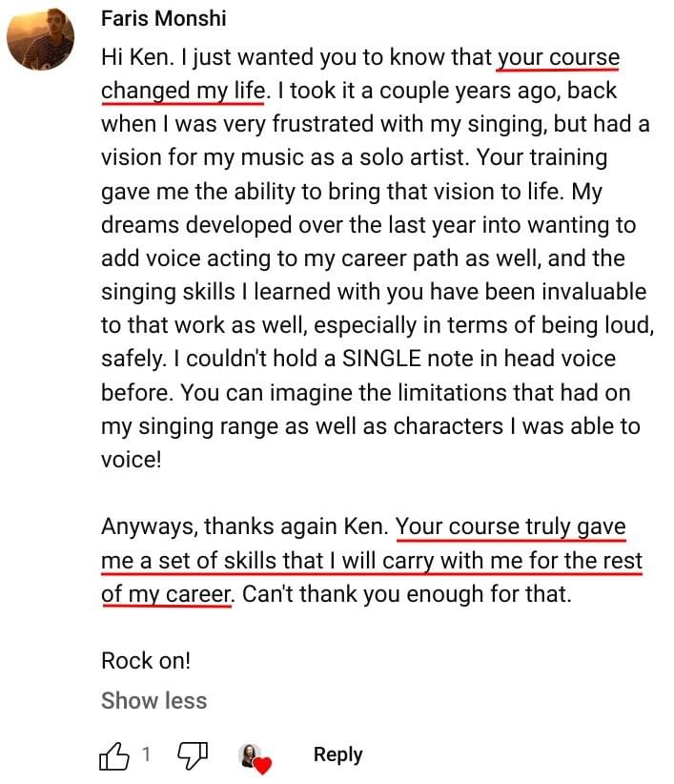
Task: Click the word "voice!" ending first paragraph
Action: pos(132,459)
